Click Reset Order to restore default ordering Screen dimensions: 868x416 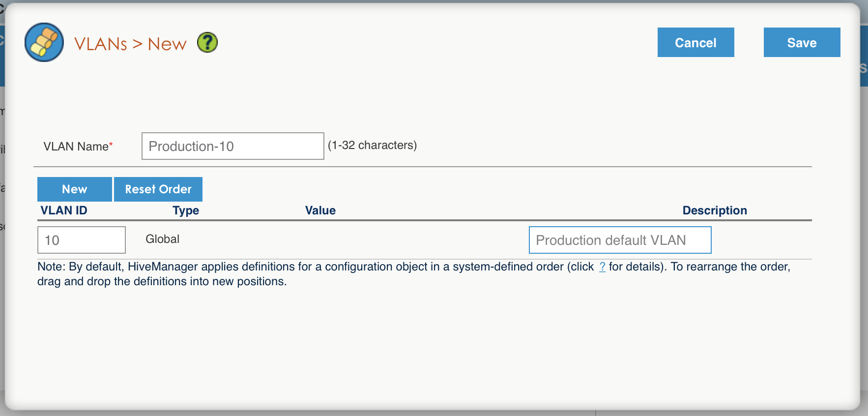(x=158, y=189)
